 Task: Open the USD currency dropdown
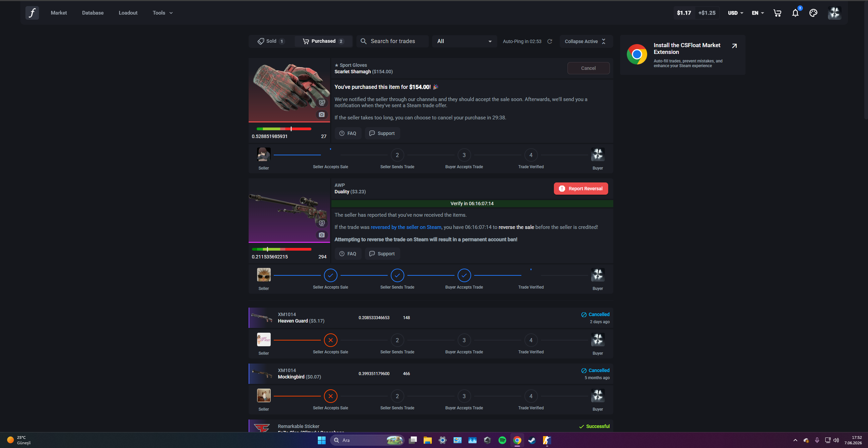(x=735, y=13)
